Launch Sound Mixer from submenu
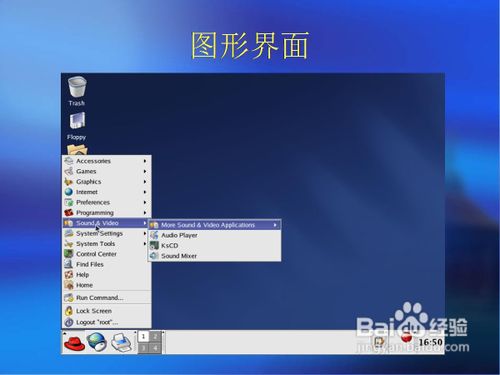 tap(214, 256)
